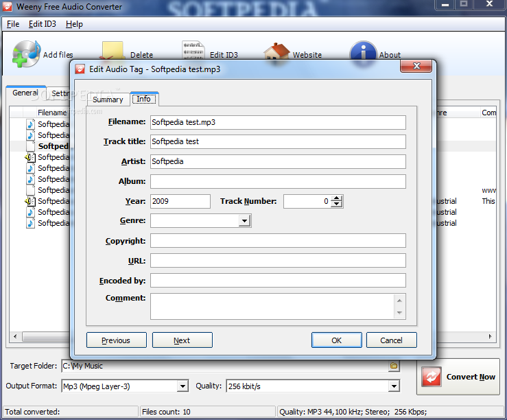Select the Info tab
The width and height of the screenshot is (507, 420).
tap(144, 99)
